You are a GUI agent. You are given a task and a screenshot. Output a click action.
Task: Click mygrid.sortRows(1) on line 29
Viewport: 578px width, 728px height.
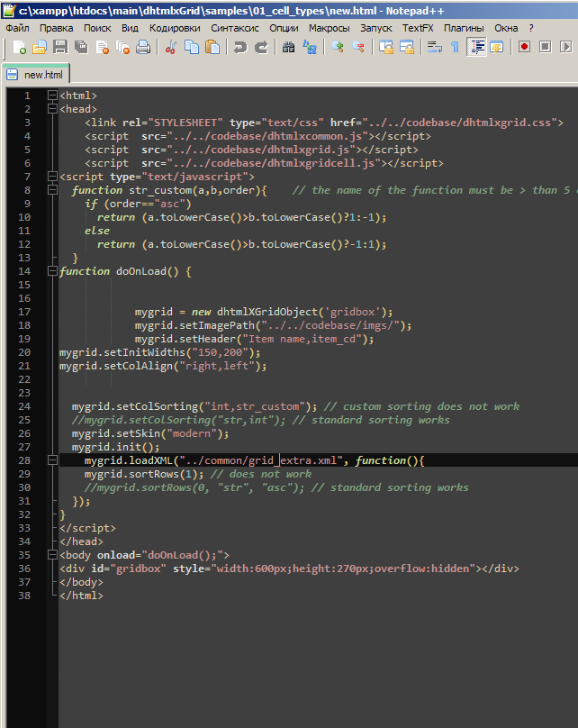144,474
